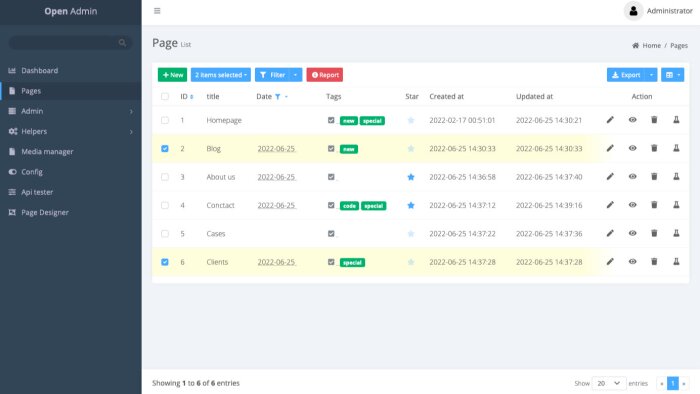Delete Conctact row with trash icon
Screen dimensions: 700x394
point(654,205)
